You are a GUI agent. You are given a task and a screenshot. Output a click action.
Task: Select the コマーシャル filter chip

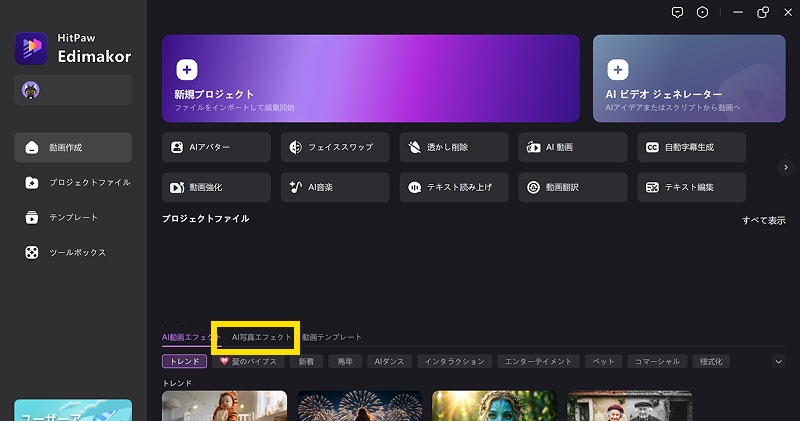[657, 361]
